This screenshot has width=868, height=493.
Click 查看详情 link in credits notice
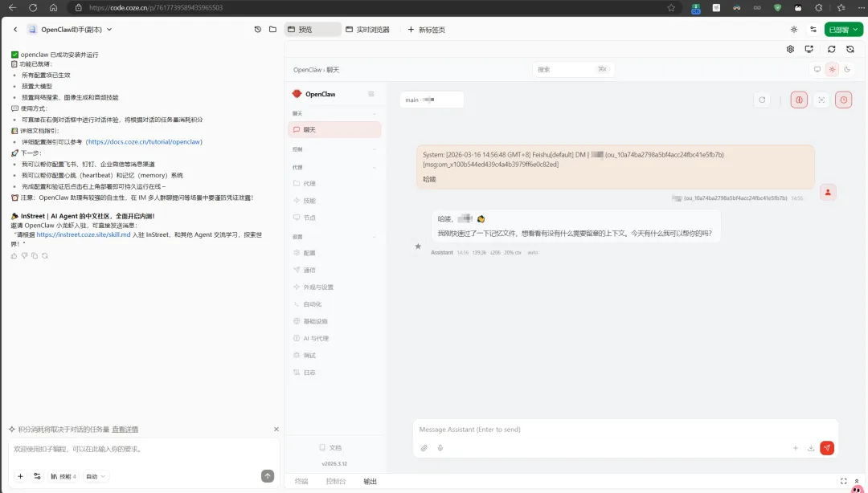[x=125, y=430]
